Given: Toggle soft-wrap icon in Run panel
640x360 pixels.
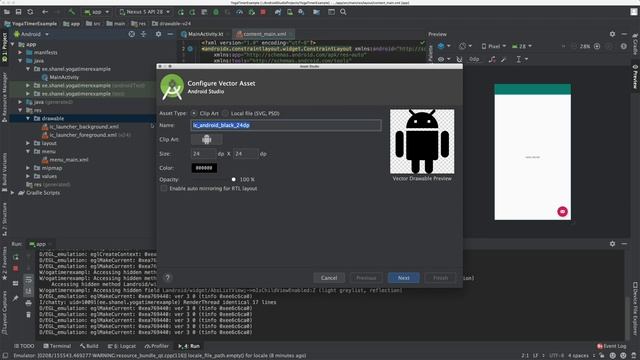Looking at the screenshot, I should pos(28,280).
